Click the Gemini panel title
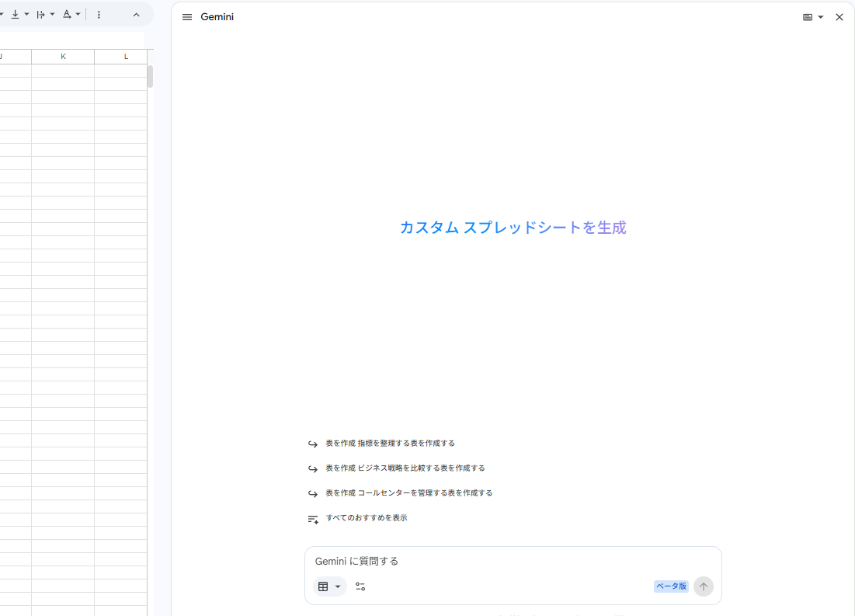Screen dimensions: 855x616 (x=217, y=17)
